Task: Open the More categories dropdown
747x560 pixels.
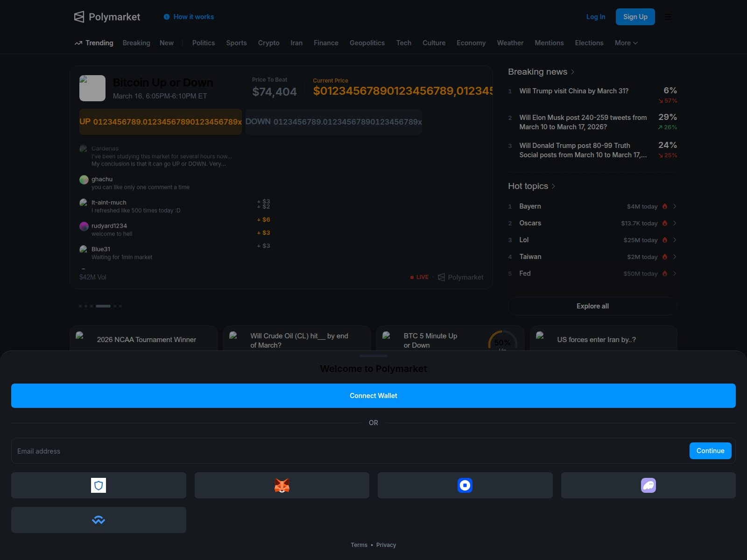Action: click(626, 43)
